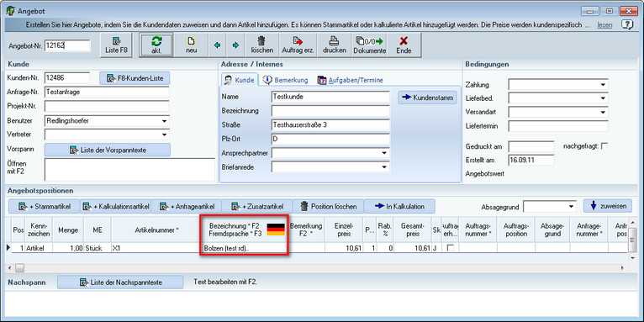
Task: Delete the offer with löschen
Action: 262,45
